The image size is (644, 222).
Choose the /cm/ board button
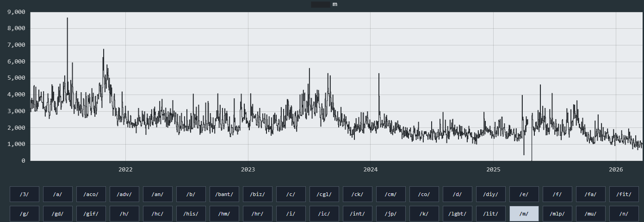click(391, 194)
